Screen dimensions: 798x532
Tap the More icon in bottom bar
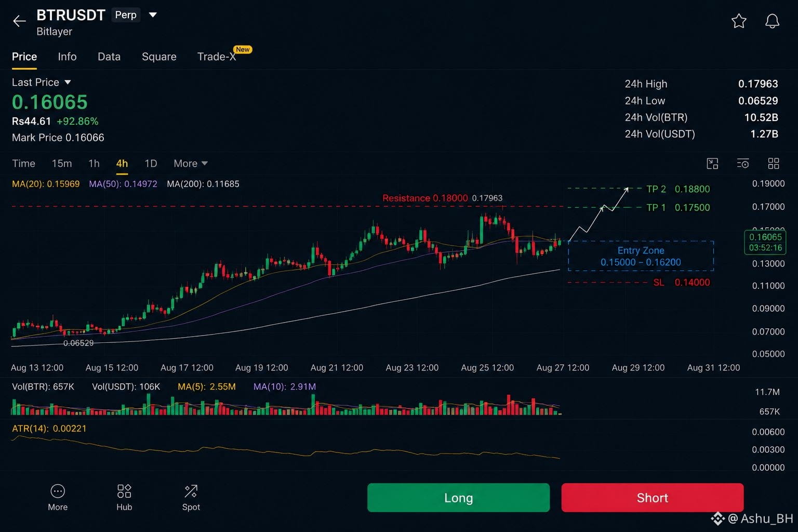coord(58,498)
